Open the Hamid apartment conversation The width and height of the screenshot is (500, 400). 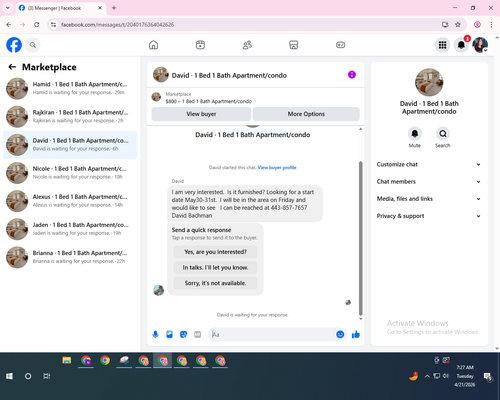pos(70,89)
